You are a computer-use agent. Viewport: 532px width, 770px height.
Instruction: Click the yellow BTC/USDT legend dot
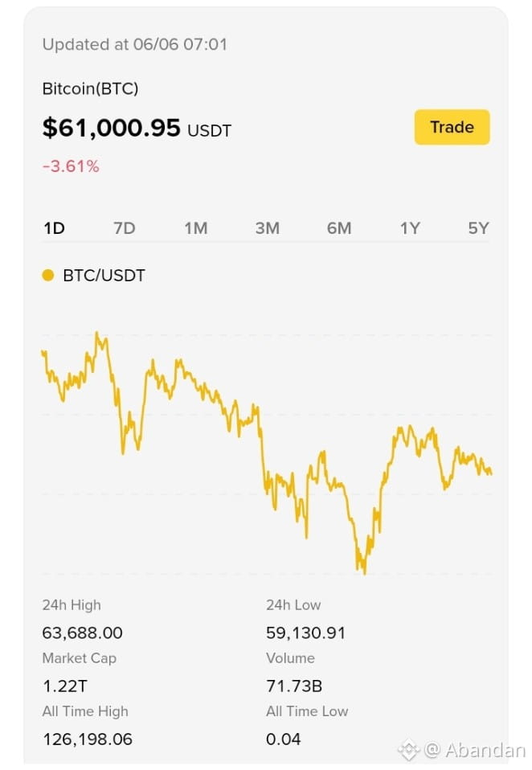(48, 276)
